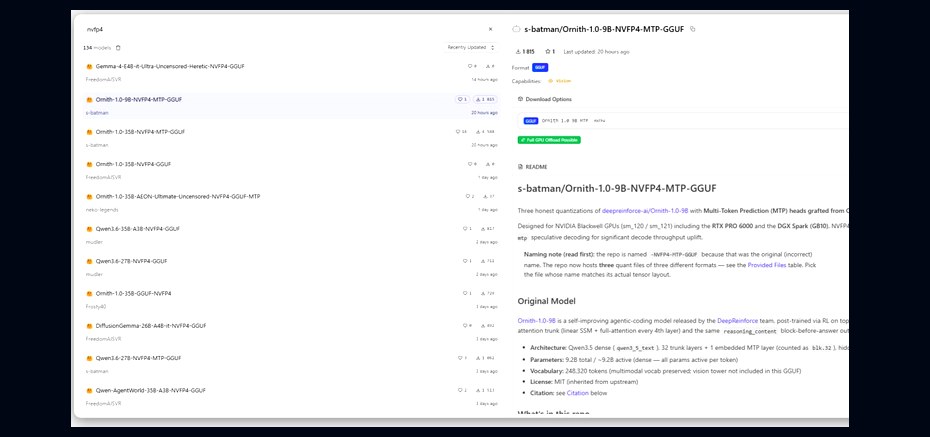Click model icon of Qwen3.6-27B-NVFP4-MTP-GGUF row

[x=90, y=358]
